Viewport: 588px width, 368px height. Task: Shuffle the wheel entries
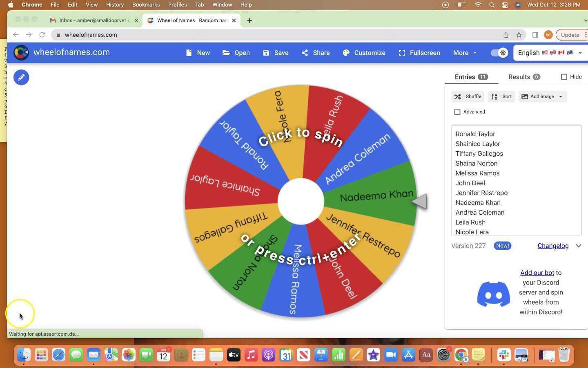pos(468,96)
